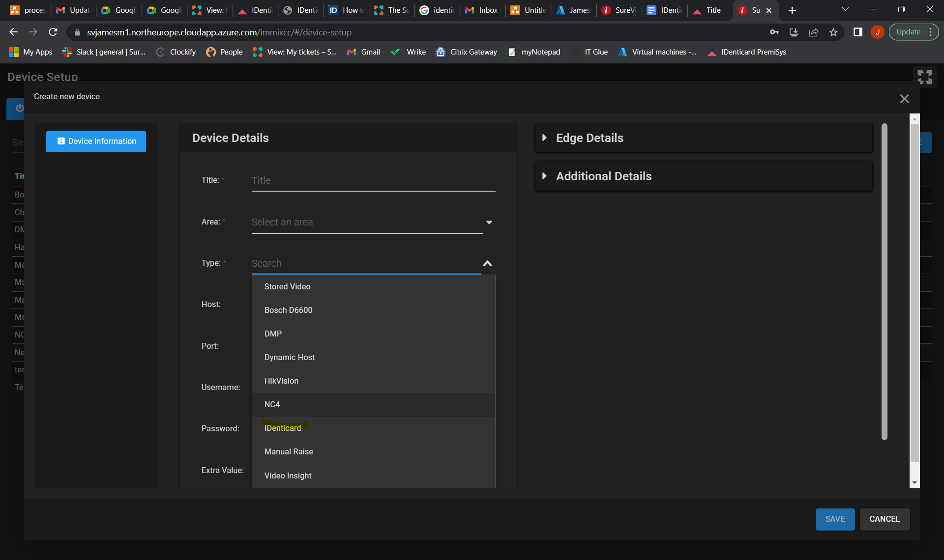The width and height of the screenshot is (944, 560).
Task: Open the IDenticard PremiSys bookmark
Action: coord(746,52)
